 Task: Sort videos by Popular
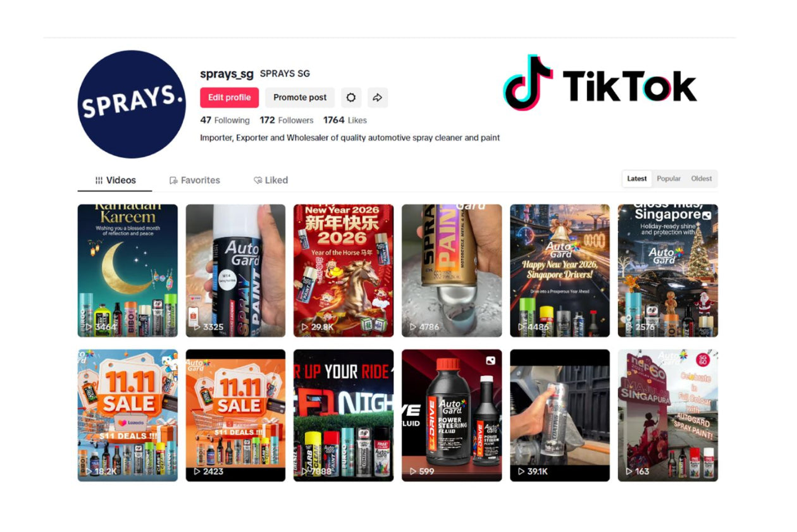[x=669, y=179]
